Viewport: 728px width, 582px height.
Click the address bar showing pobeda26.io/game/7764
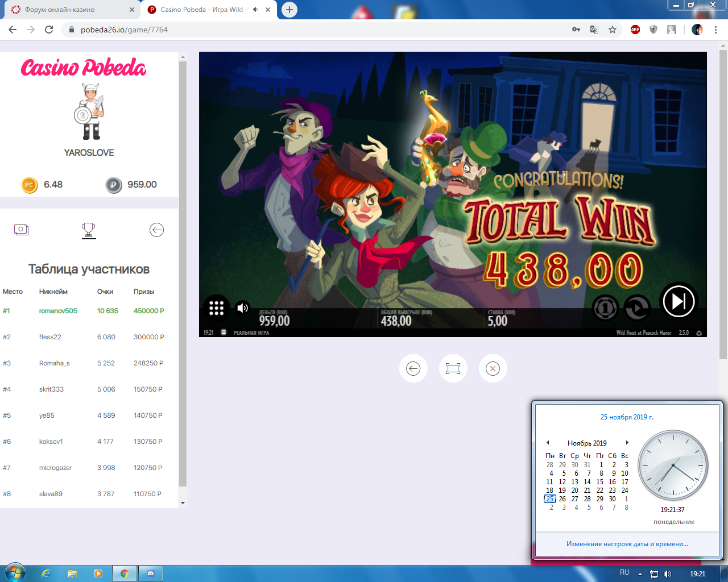tap(318, 30)
